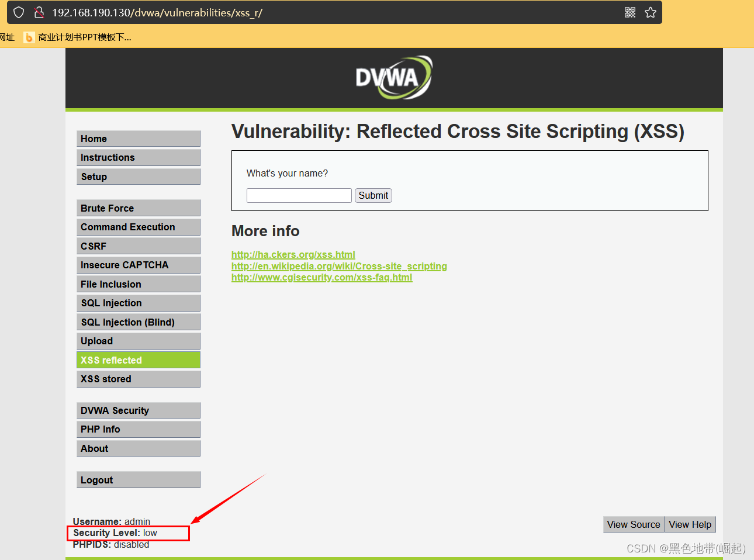The height and width of the screenshot is (560, 754).
Task: Click the tracking protection shield icon
Action: (19, 12)
